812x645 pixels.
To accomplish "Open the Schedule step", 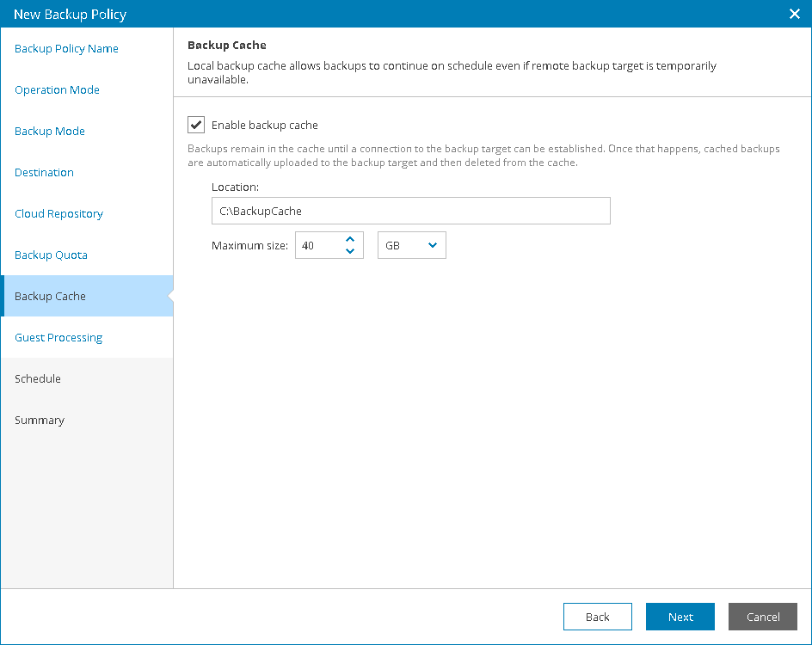I will coord(38,379).
